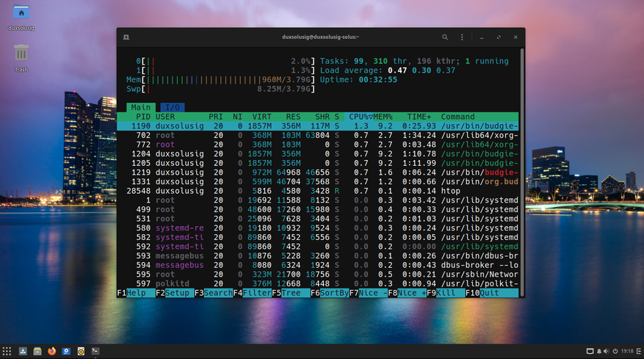Sort by the CPU% column header
Image resolution: width=644 pixels, height=359 pixels.
[359, 117]
